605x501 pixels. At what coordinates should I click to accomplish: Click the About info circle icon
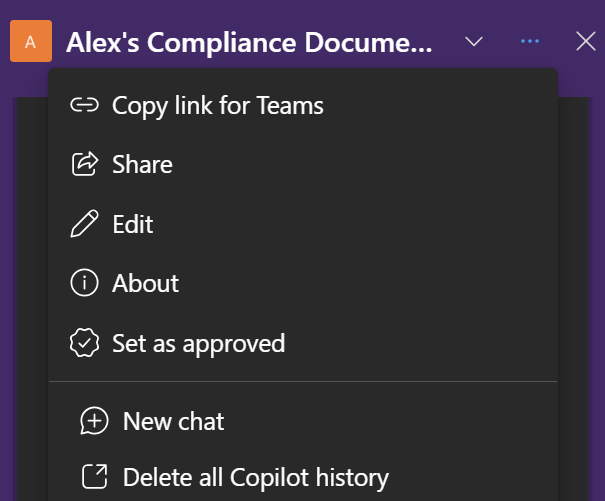85,284
